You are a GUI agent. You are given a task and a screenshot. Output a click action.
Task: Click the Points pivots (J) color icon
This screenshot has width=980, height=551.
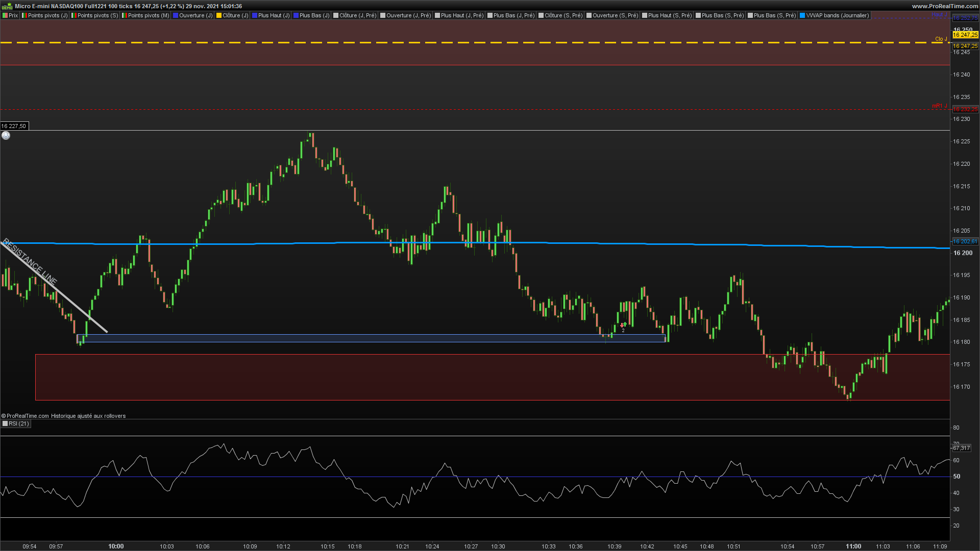(x=24, y=16)
